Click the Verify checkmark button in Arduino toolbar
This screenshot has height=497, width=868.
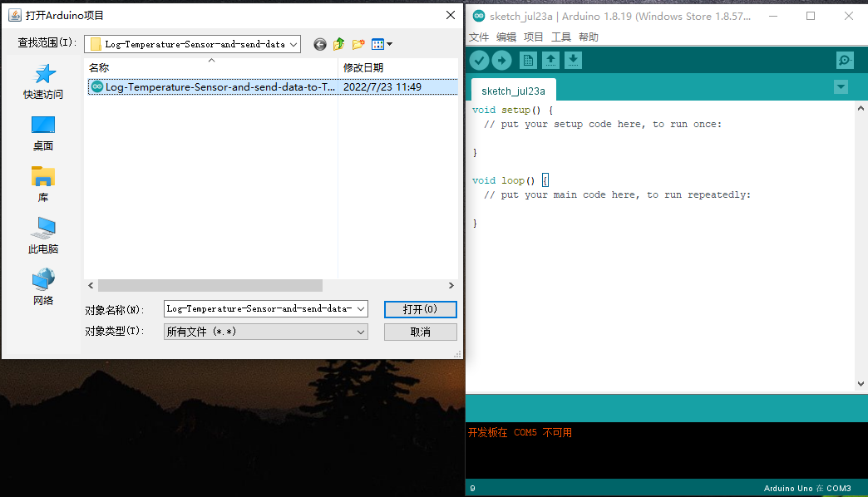[480, 61]
